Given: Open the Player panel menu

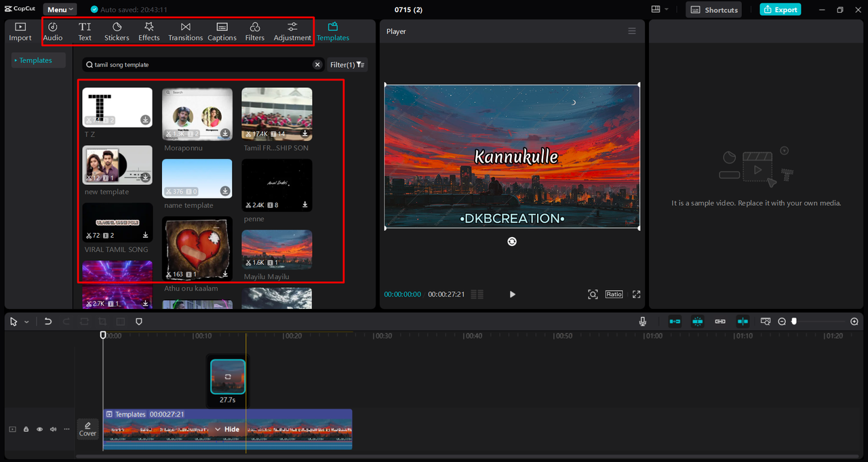Looking at the screenshot, I should click(x=632, y=31).
